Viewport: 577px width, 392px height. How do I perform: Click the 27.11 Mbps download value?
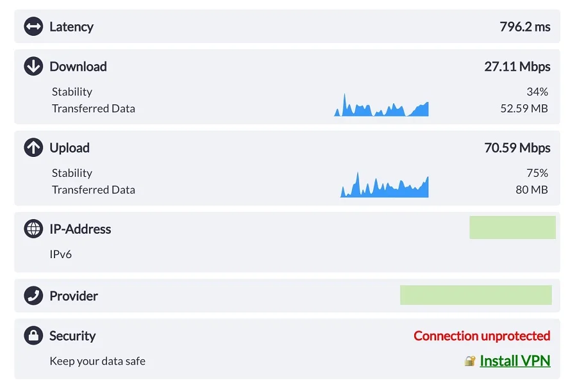(x=517, y=67)
